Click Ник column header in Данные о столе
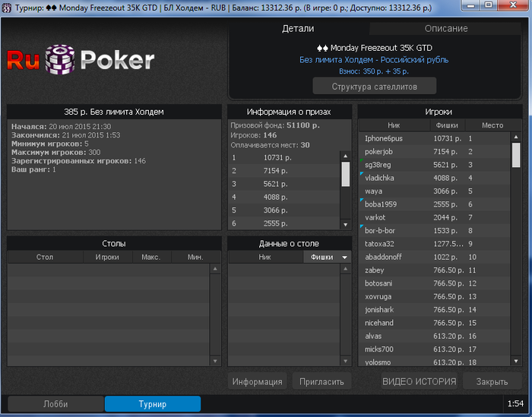The image size is (532, 417). pyautogui.click(x=265, y=257)
